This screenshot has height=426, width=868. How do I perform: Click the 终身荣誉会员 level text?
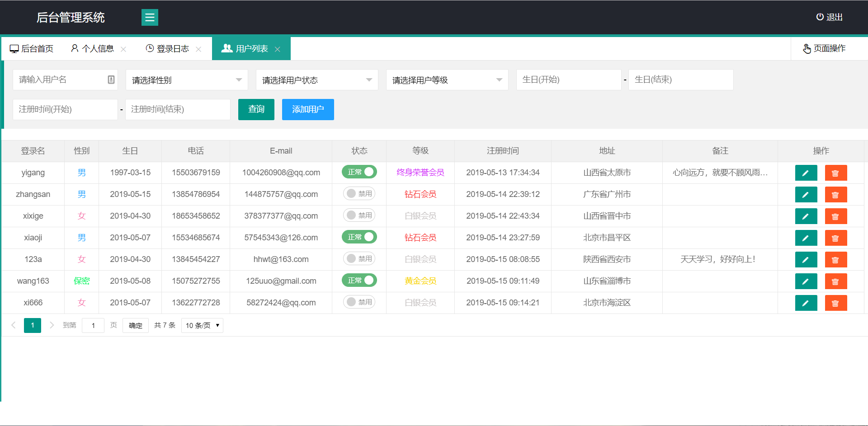pos(420,173)
